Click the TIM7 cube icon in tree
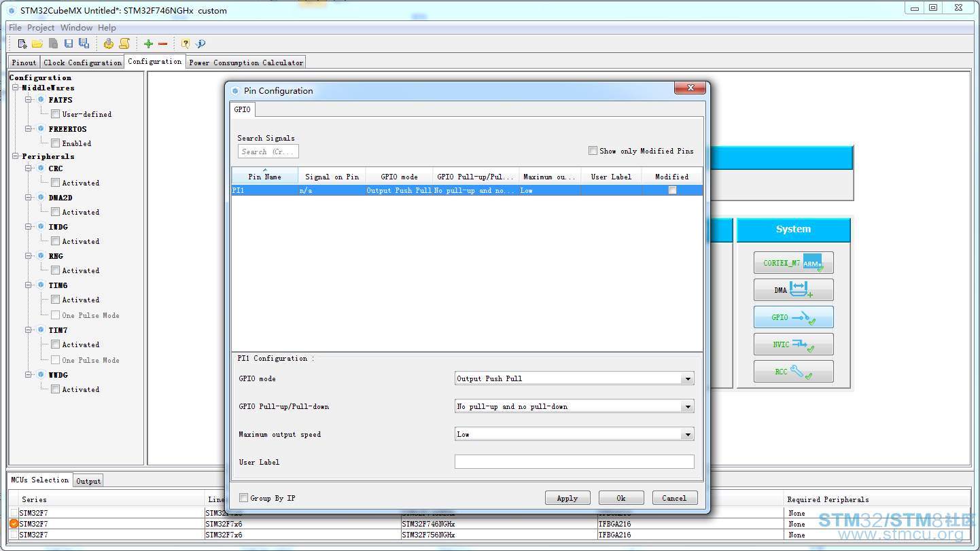The image size is (980, 551). pos(41,330)
